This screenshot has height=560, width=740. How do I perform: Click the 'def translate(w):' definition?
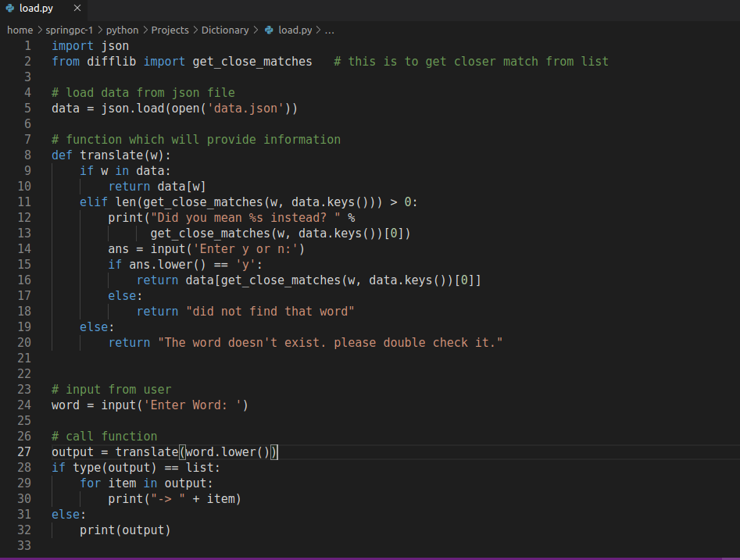[111, 155]
